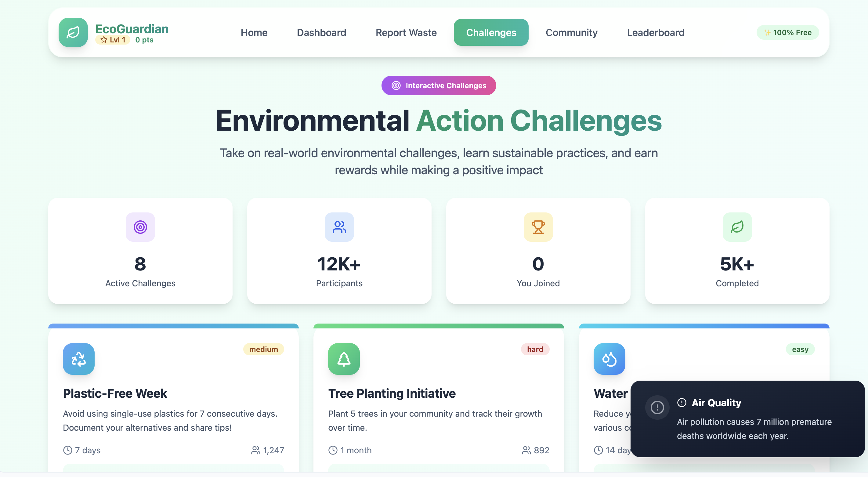Click the recycle icon on Plastic-Free Week
The width and height of the screenshot is (868, 478).
[78, 359]
